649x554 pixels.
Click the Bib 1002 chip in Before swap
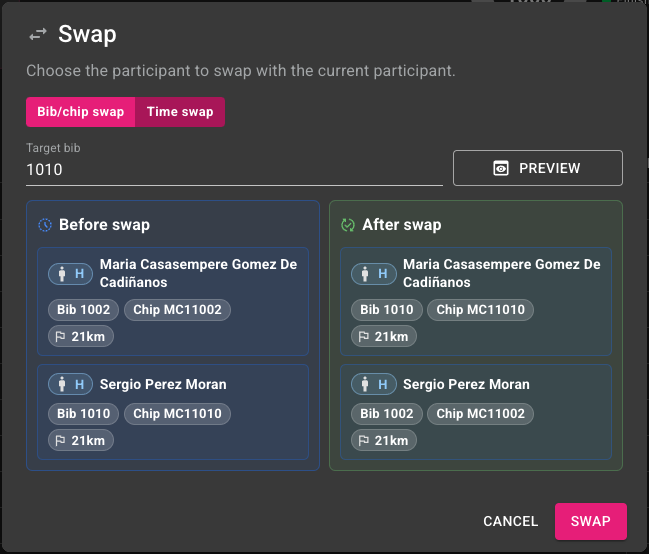(84, 310)
